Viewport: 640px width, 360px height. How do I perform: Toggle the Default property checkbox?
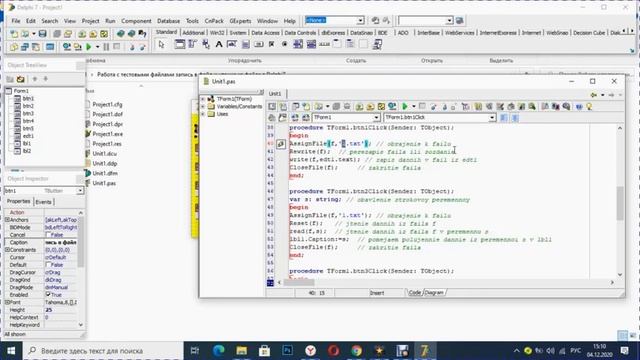(x=48, y=264)
